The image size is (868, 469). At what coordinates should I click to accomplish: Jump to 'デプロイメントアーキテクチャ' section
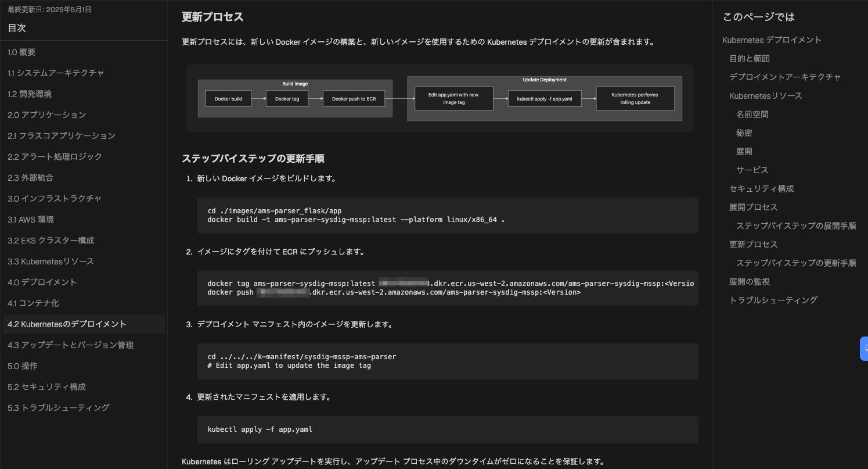[x=785, y=77]
